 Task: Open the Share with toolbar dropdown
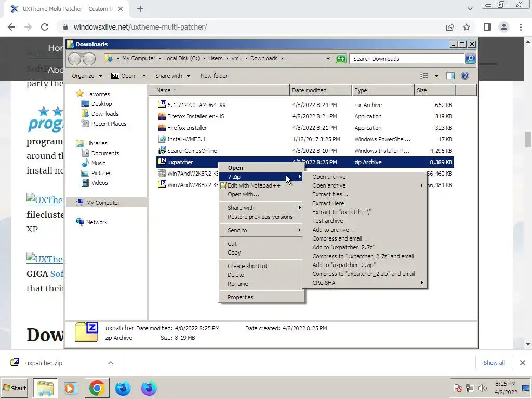tap(172, 76)
